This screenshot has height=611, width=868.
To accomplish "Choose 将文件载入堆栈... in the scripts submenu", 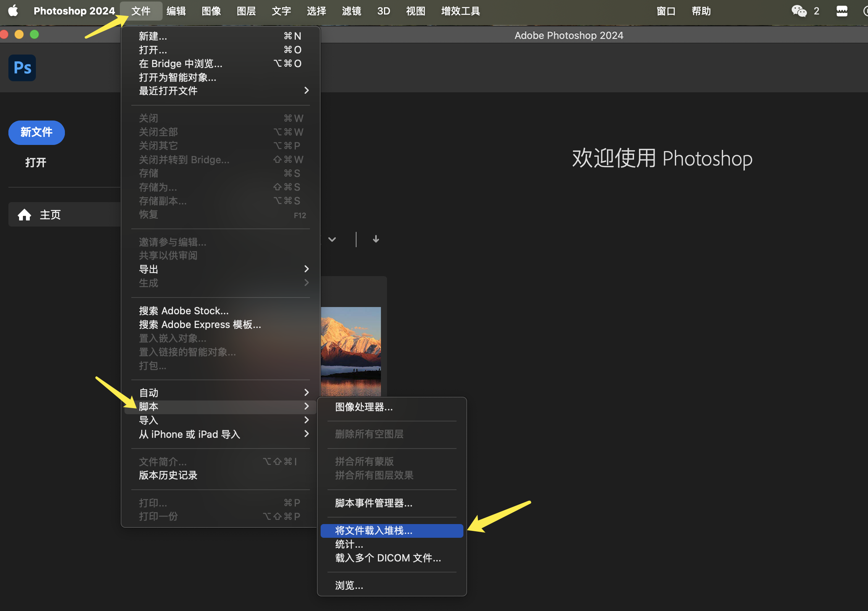I will (x=392, y=531).
